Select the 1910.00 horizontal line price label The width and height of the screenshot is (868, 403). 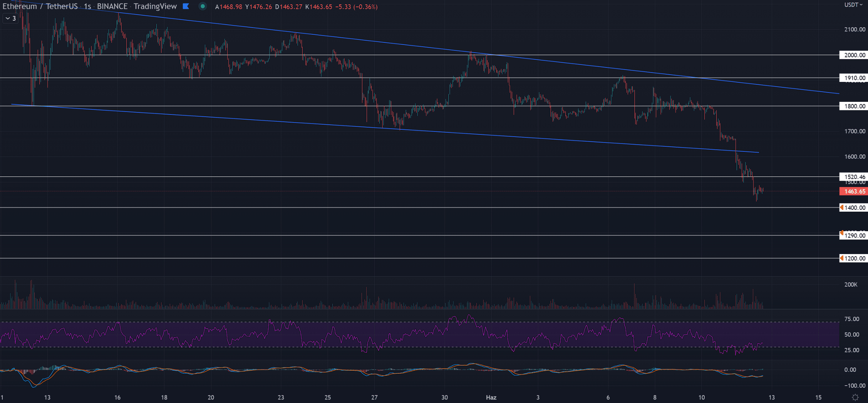click(854, 78)
